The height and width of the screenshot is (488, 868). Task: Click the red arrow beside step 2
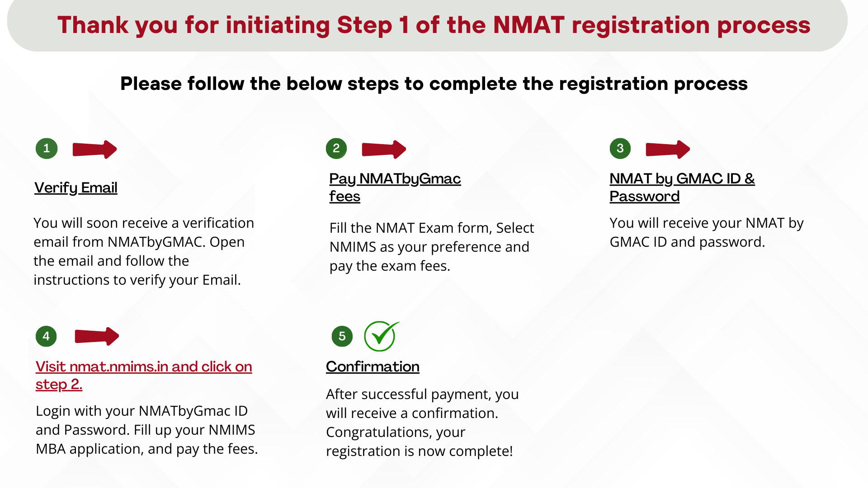click(x=384, y=149)
